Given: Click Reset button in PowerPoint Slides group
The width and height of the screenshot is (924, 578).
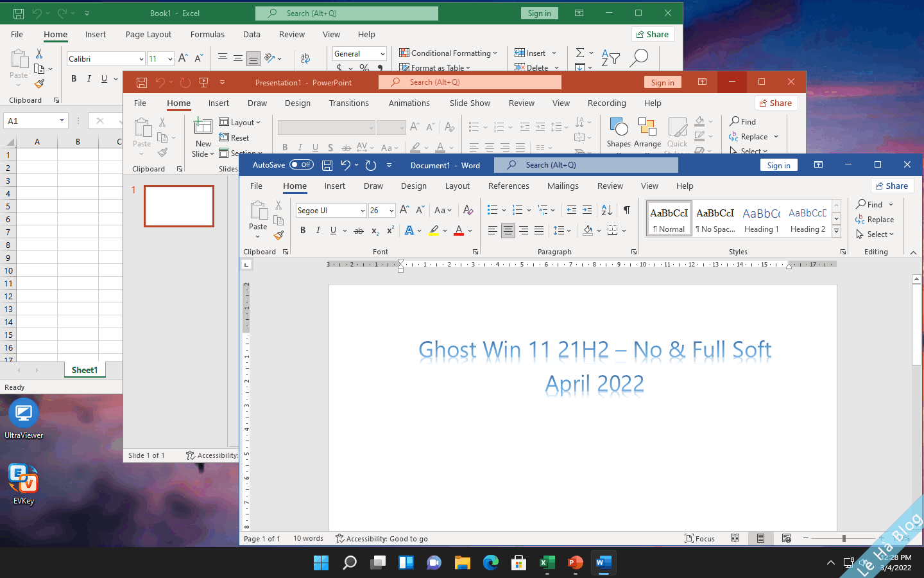Looking at the screenshot, I should pyautogui.click(x=234, y=137).
